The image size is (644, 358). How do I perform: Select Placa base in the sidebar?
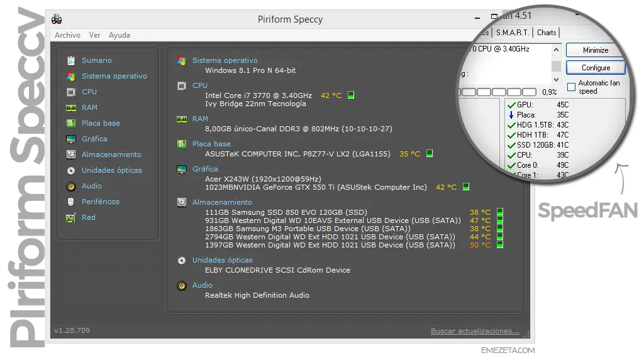(101, 123)
